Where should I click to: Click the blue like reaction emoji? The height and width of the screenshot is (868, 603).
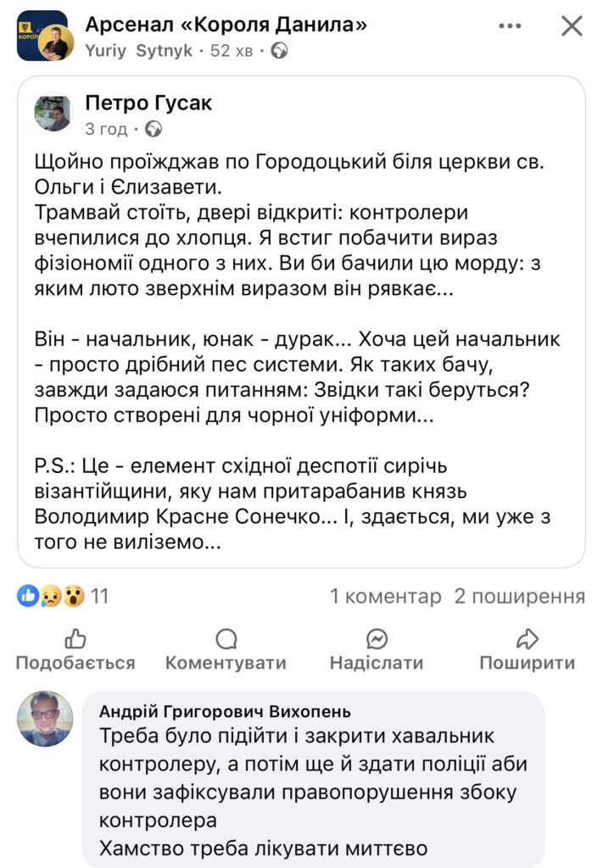(x=27, y=597)
